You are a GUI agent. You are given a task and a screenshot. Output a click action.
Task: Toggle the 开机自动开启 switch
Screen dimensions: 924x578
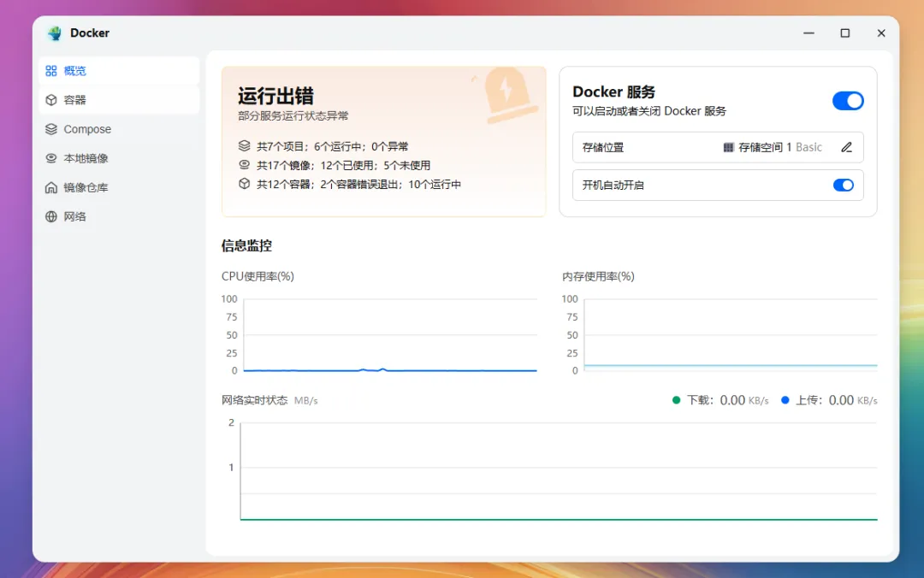coord(844,185)
